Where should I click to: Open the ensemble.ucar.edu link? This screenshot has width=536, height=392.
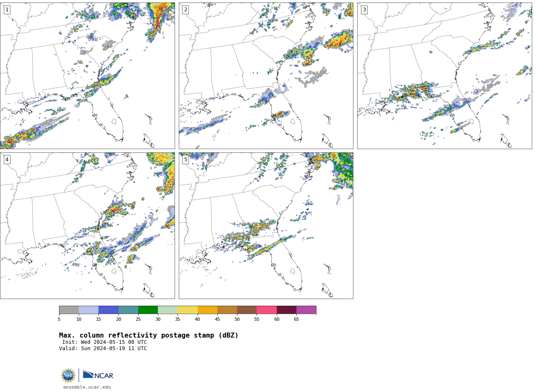pos(87,387)
